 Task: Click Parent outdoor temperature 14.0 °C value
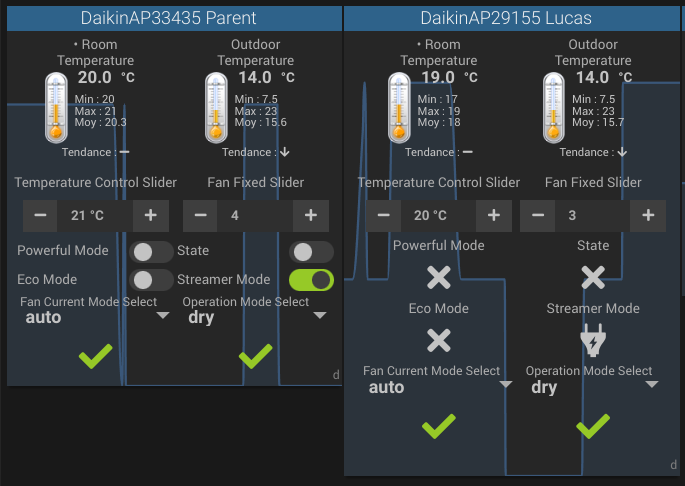(266, 77)
